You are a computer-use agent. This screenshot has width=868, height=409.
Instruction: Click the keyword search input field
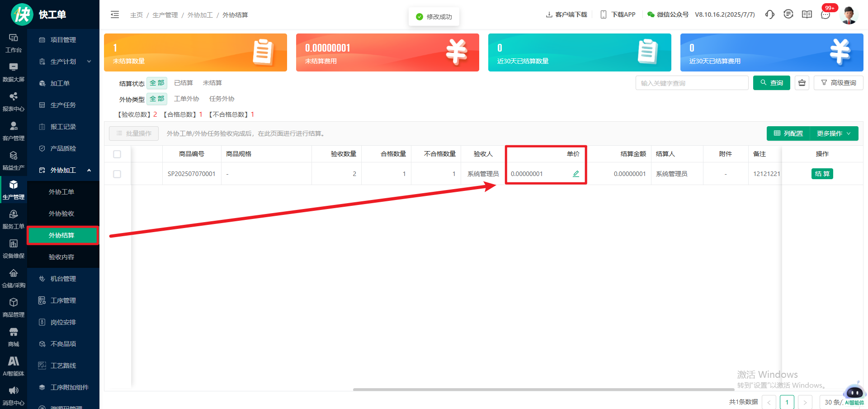[x=692, y=83]
